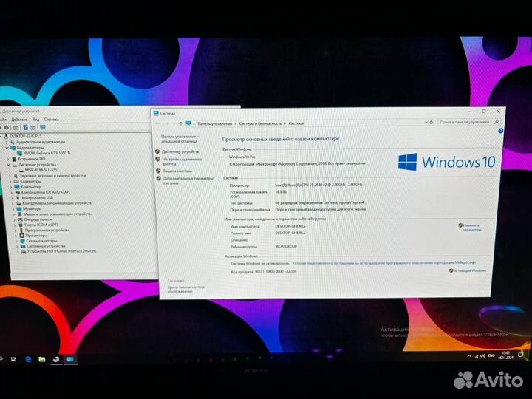Click the NVIDIA GeForce GTX 1050 Ti device icon
Screen dimensions: 532x399
tap(20, 153)
